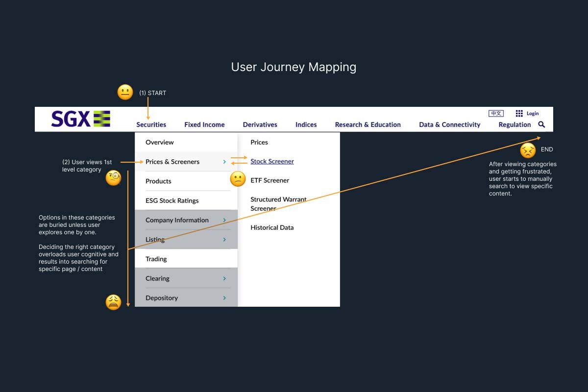Viewport: 588px width, 392px height.
Task: Choose the Trading menu entry
Action: pos(156,259)
